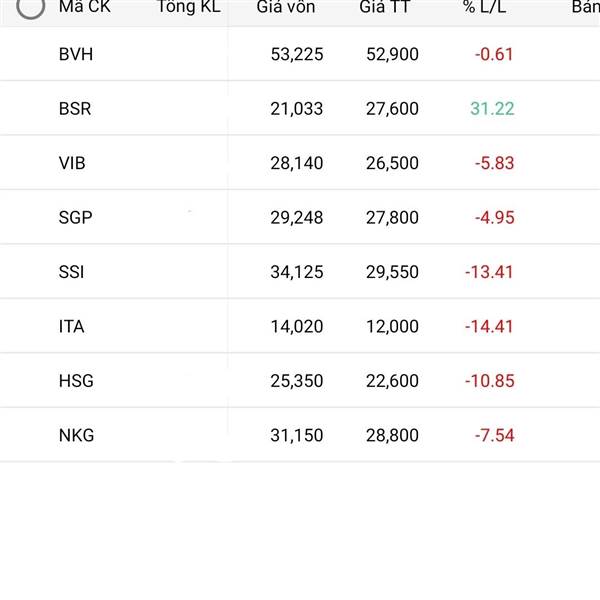The height and width of the screenshot is (600, 600).
Task: Open the ITA stock row
Action: click(x=300, y=326)
